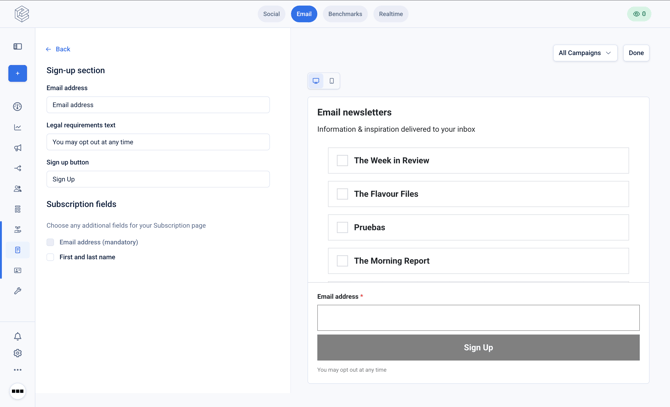670x407 pixels.
Task: Click the gray Sign Up preview button
Action: point(478,348)
